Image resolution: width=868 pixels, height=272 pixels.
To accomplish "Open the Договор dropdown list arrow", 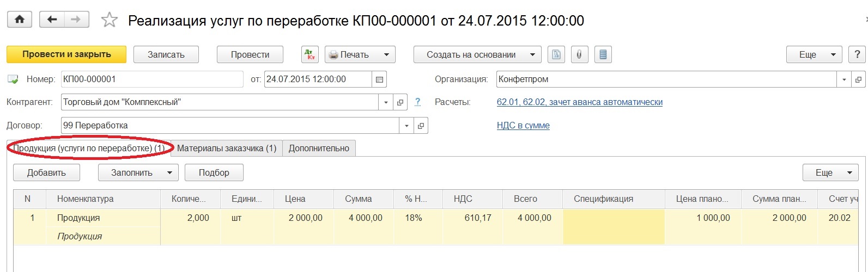I will pyautogui.click(x=406, y=126).
